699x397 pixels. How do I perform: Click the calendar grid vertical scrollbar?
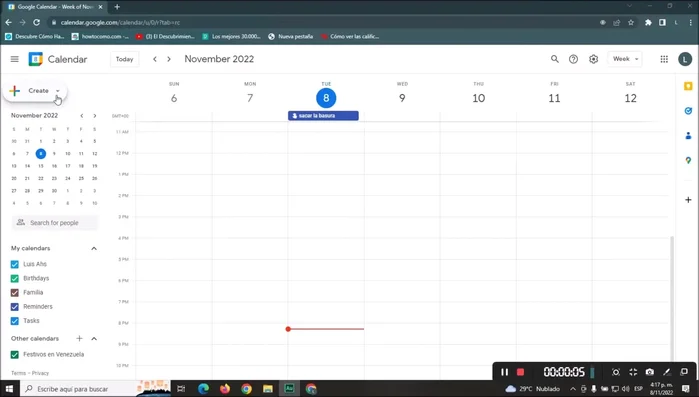click(x=672, y=298)
